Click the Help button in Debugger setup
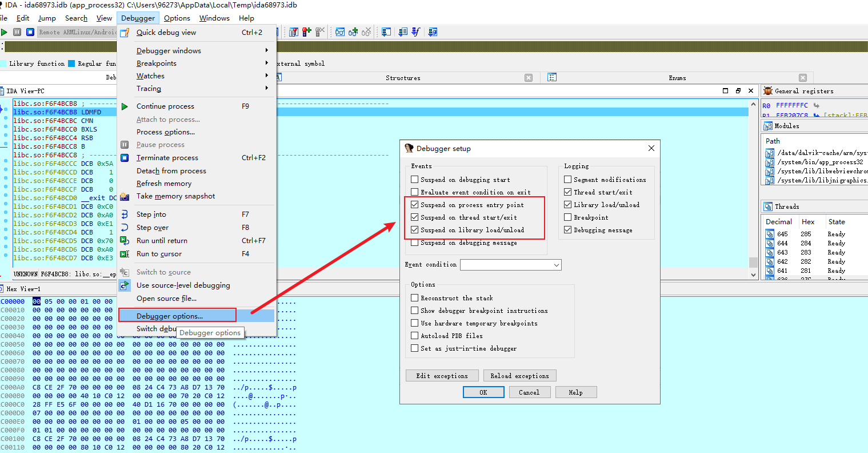The width and height of the screenshot is (868, 453). coord(576,392)
